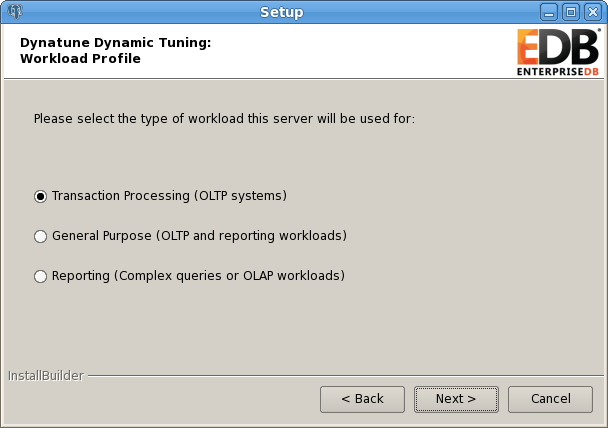Pick the Reporting radio button
608x428 pixels.
tap(40, 276)
